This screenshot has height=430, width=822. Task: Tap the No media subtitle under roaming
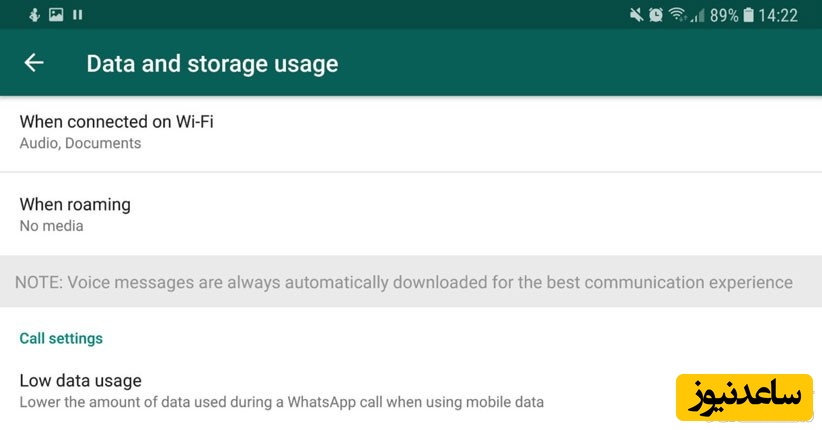pyautogui.click(x=51, y=226)
